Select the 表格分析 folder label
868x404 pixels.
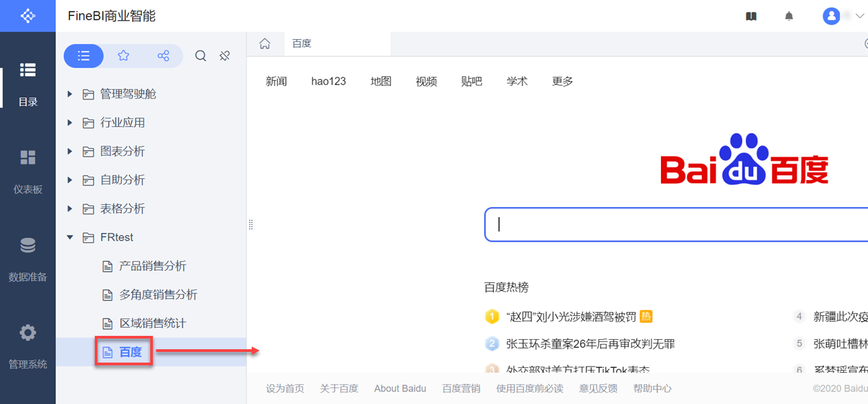point(123,209)
